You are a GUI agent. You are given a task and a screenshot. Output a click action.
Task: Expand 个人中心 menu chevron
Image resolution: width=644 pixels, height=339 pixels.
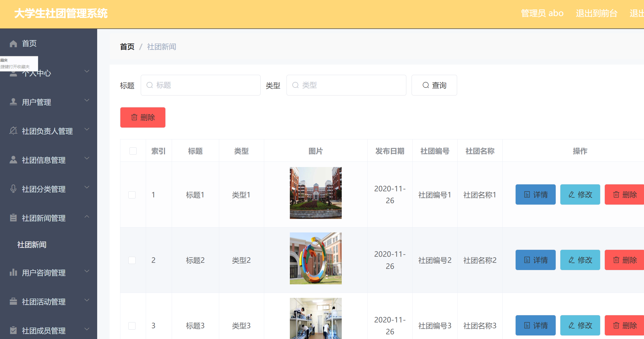point(87,71)
